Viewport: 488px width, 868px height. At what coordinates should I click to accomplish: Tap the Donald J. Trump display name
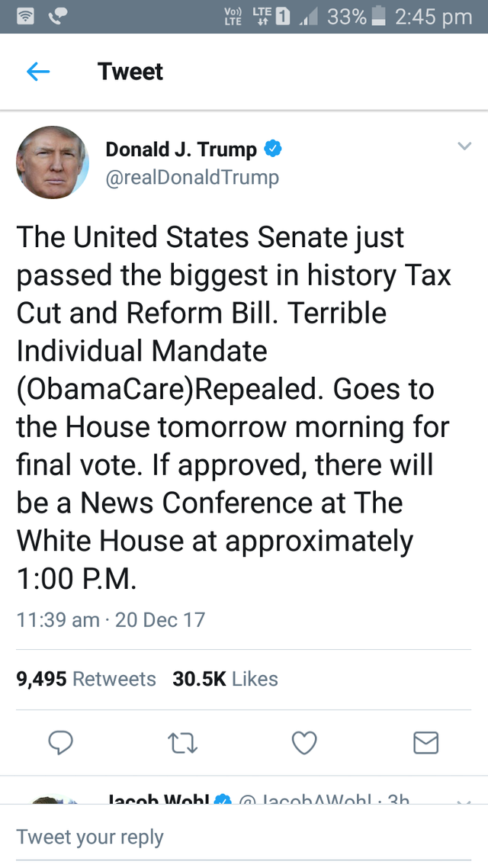[181, 149]
